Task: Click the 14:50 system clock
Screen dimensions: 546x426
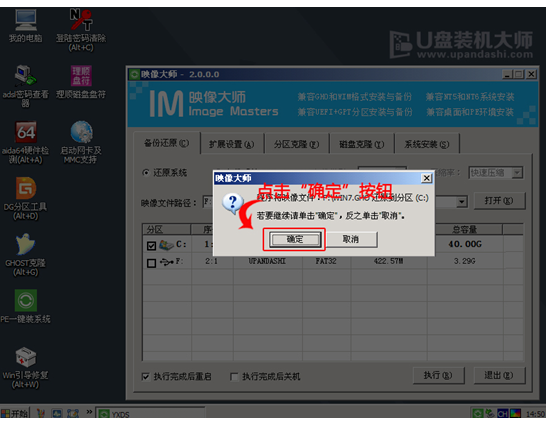Action: (x=535, y=414)
